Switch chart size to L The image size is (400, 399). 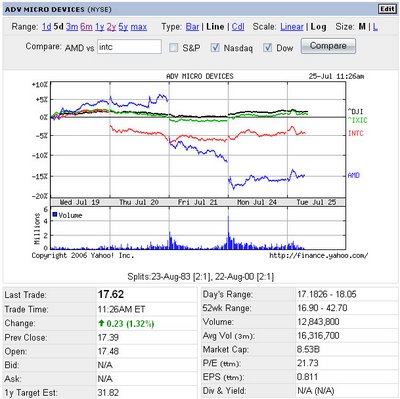click(375, 27)
